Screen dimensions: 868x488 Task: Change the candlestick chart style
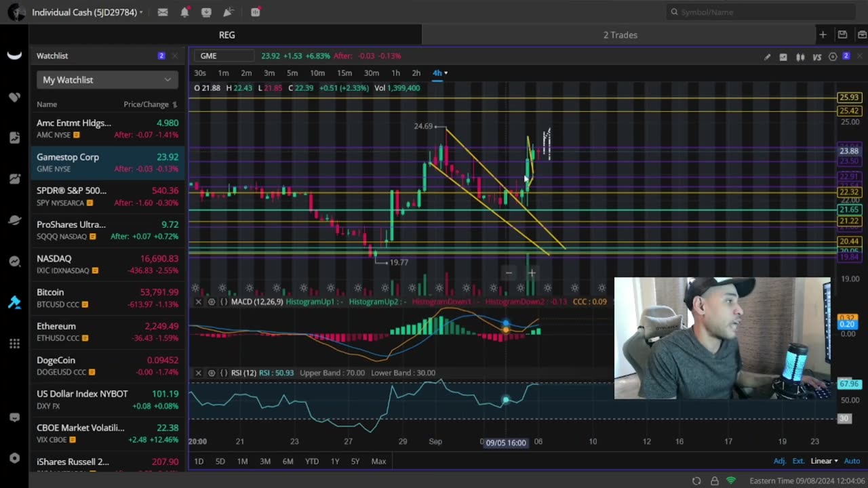coord(800,57)
